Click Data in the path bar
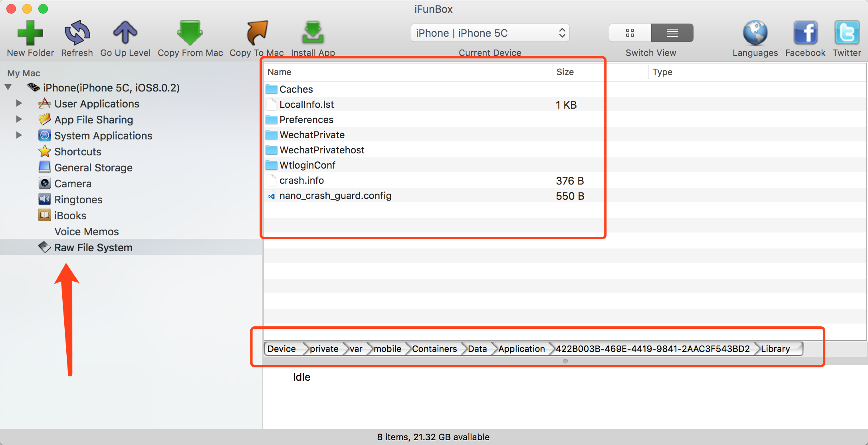The width and height of the screenshot is (868, 445). click(x=477, y=349)
